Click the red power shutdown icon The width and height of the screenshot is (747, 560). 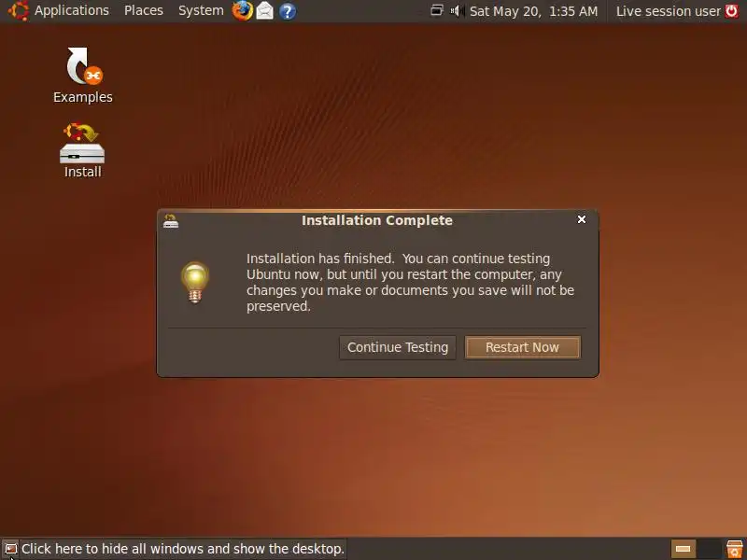(x=731, y=10)
